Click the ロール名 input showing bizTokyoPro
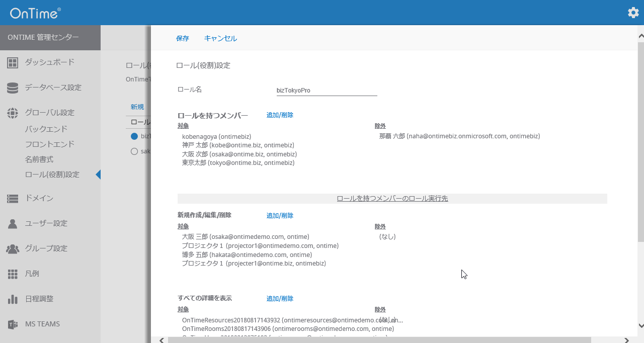 point(326,90)
